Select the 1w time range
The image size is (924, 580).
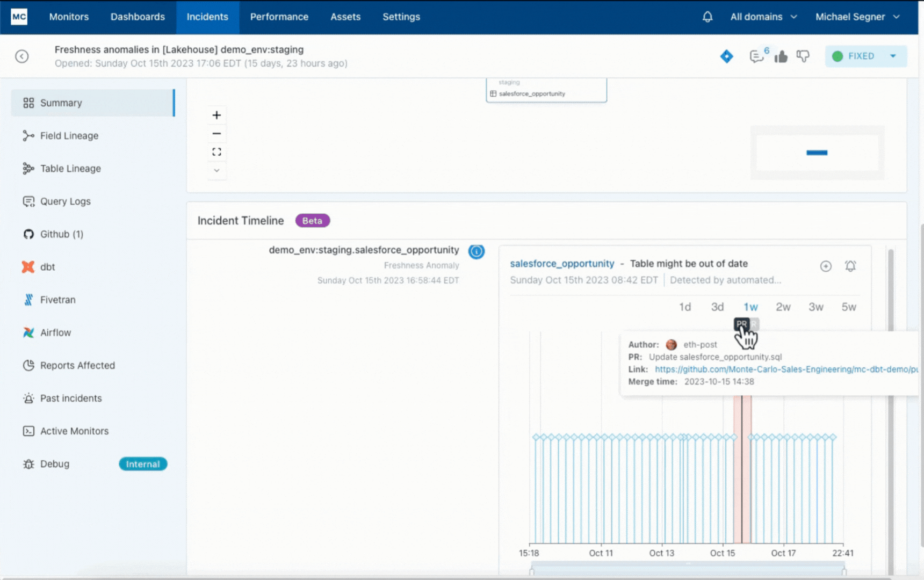(x=750, y=307)
